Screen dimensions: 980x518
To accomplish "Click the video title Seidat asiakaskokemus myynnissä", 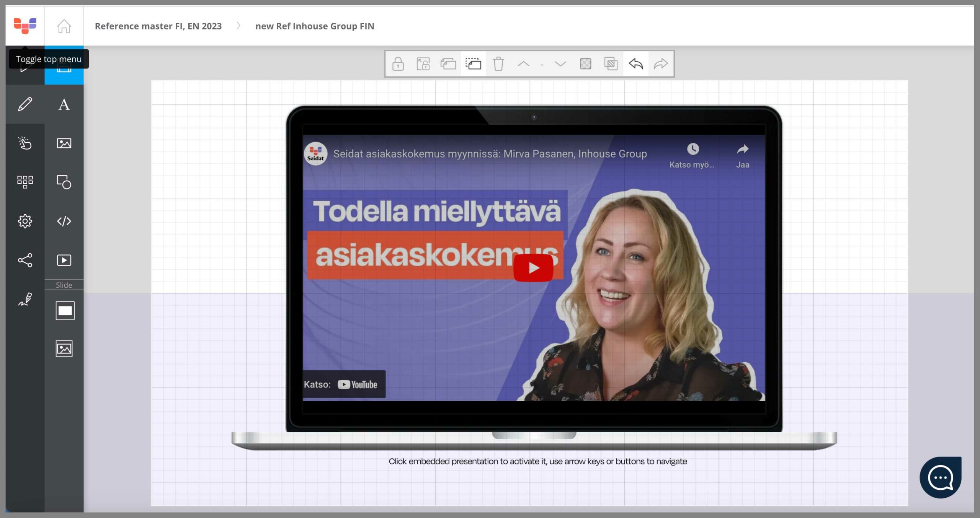I will (490, 154).
